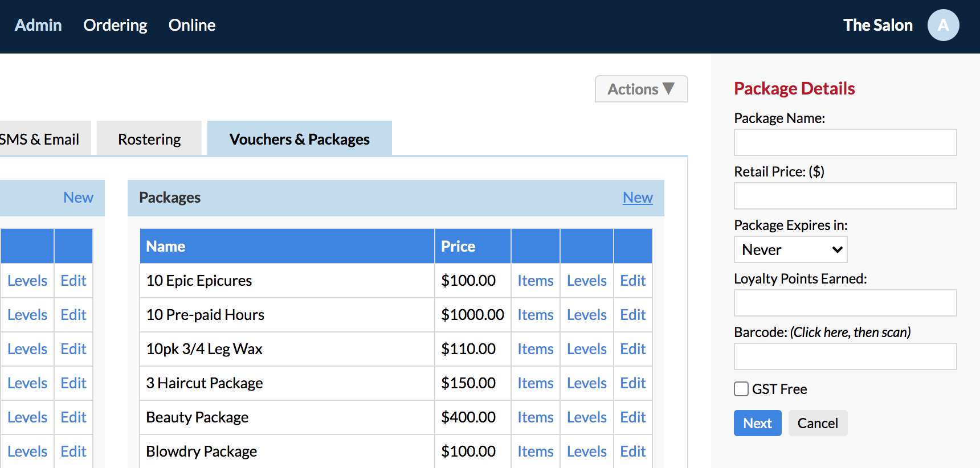The width and height of the screenshot is (980, 468).
Task: Click the $400.00 price cell
Action: coord(473,417)
